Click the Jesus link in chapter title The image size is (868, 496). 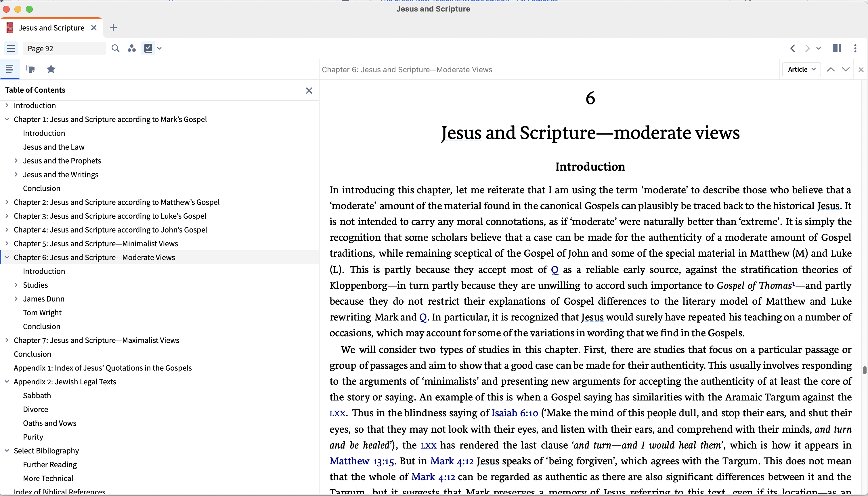(461, 133)
